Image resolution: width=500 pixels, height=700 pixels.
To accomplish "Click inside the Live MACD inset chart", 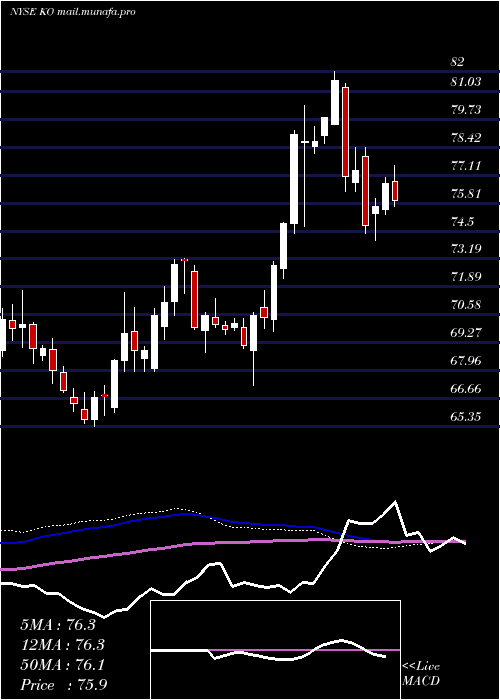I will point(275,650).
